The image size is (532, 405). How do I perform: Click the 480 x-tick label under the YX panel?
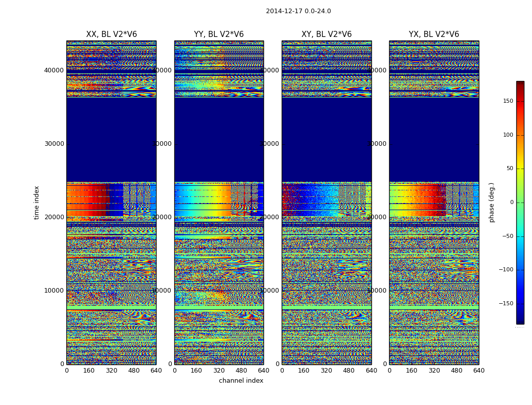point(457,371)
